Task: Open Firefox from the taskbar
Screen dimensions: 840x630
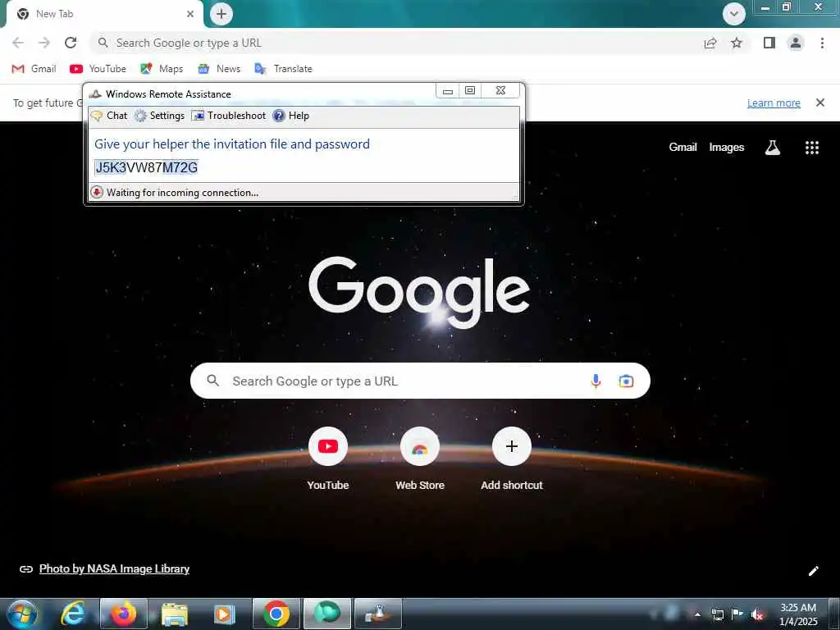Action: [x=123, y=614]
